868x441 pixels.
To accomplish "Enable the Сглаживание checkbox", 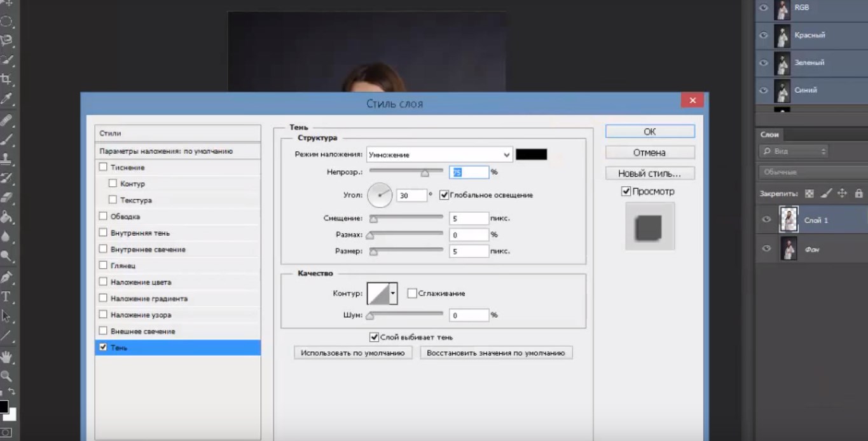I will [x=412, y=294].
